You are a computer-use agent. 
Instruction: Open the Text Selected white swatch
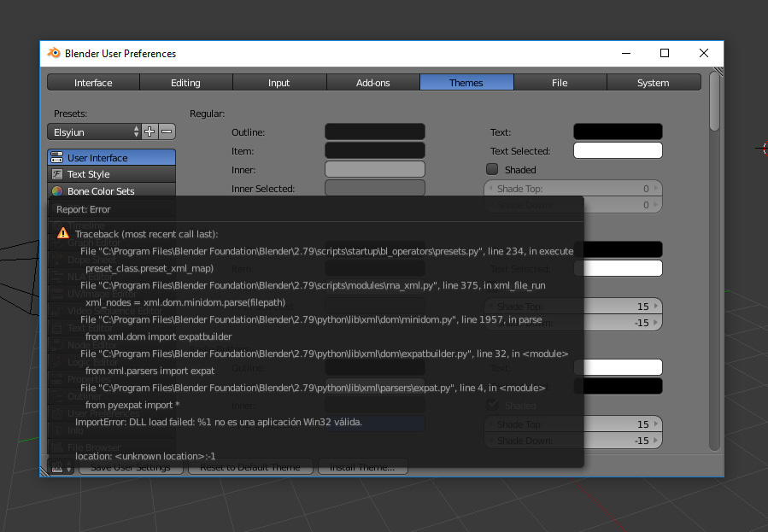618,151
